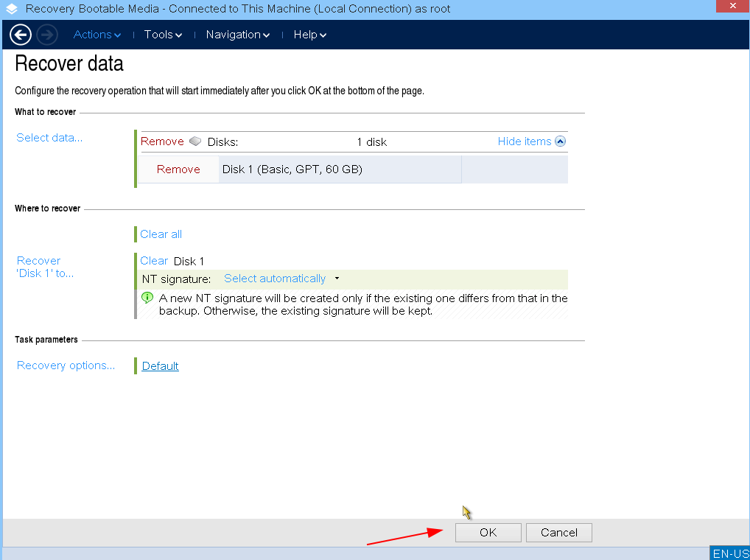Viewport: 750px width, 560px height.
Task: Open the Actions menu
Action: click(x=97, y=35)
